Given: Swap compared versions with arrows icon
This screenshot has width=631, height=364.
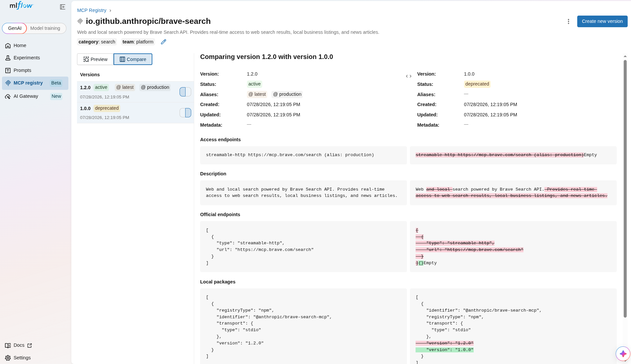Looking at the screenshot, I should [409, 76].
